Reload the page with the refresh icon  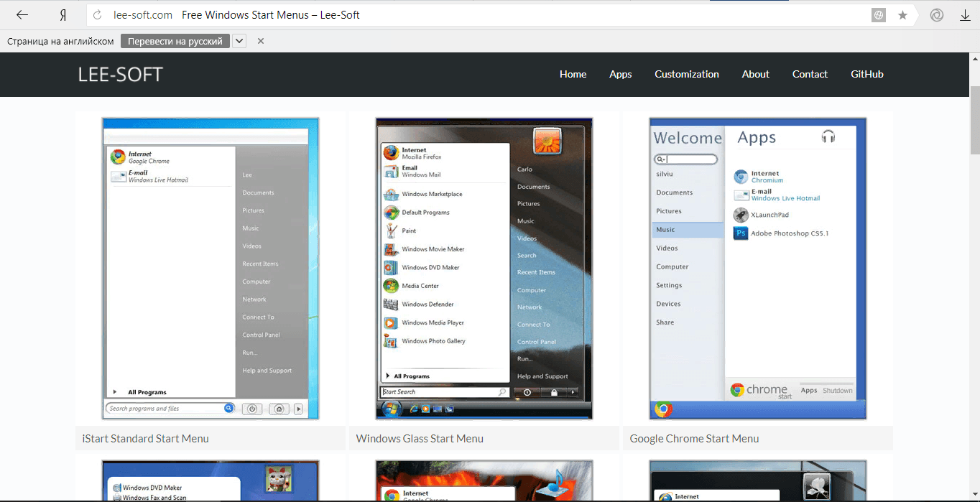pyautogui.click(x=98, y=15)
